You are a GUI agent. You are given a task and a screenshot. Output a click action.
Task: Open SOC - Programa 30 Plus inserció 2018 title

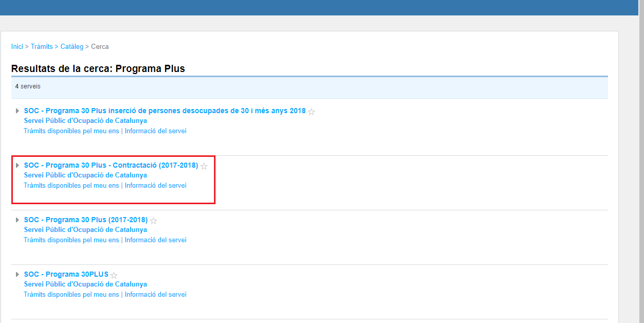coord(165,111)
